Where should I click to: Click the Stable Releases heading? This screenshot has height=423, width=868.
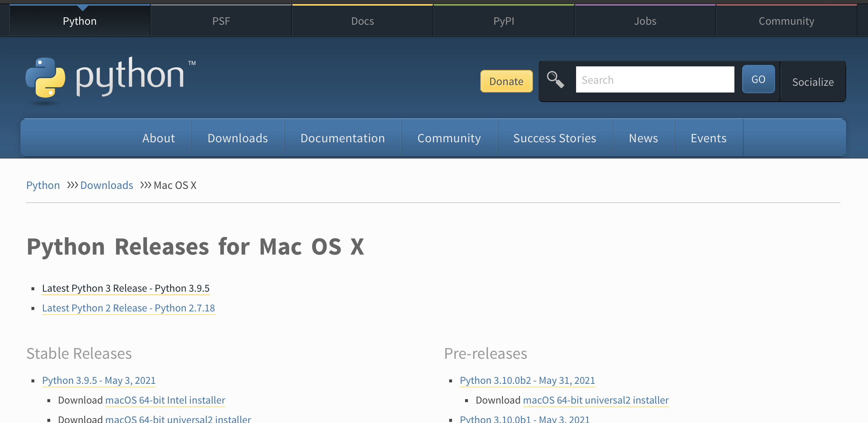(x=79, y=353)
